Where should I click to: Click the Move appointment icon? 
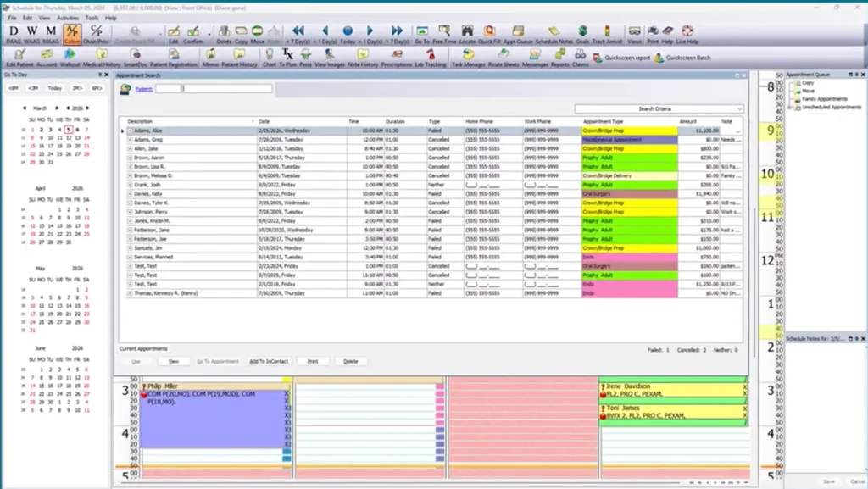(x=258, y=34)
